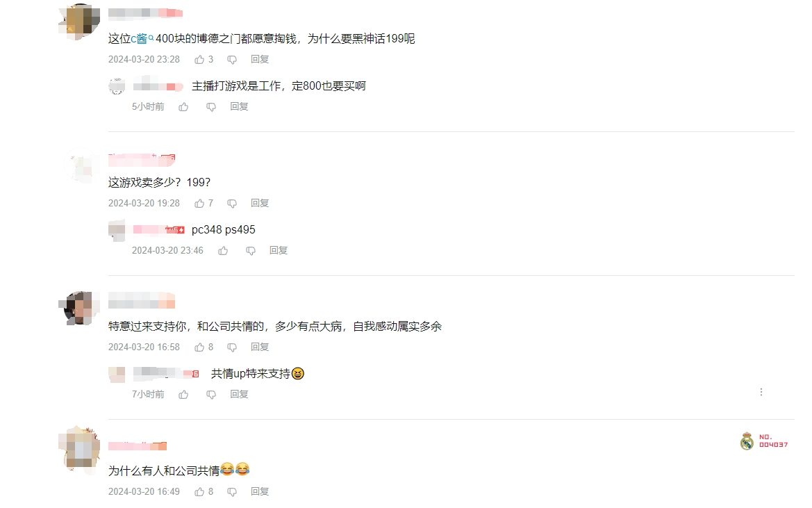The height and width of the screenshot is (508, 812).
Task: Like the pc348 ps495 reply
Action: (223, 251)
